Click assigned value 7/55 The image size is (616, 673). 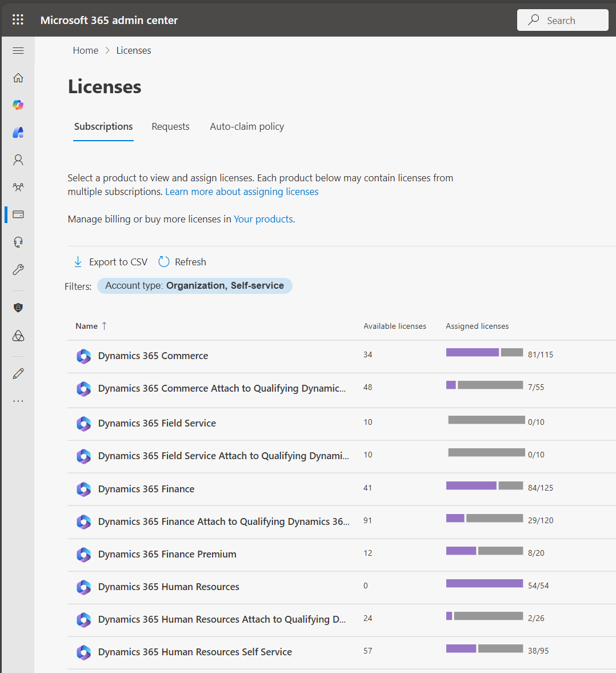pos(536,387)
